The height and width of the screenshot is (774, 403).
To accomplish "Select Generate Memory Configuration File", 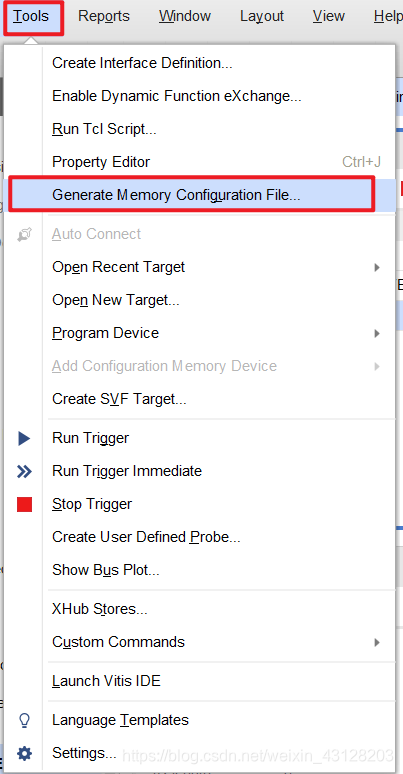I will coord(192,195).
